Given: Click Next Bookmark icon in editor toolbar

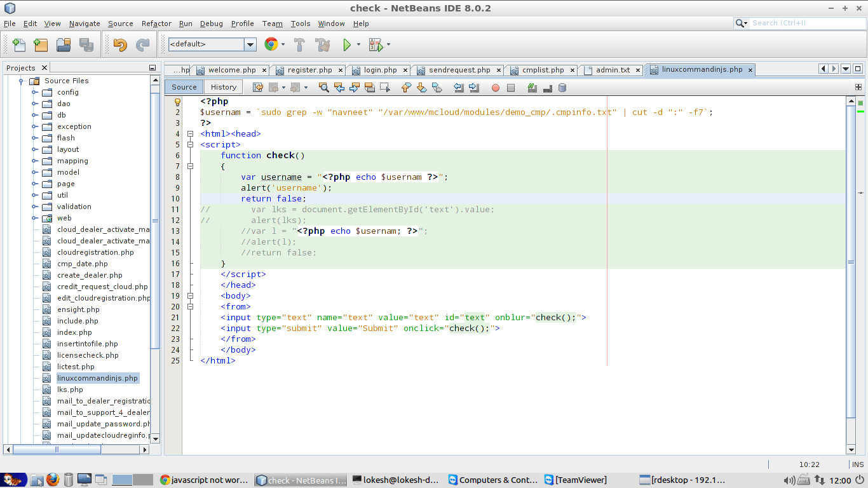Looking at the screenshot, I should [x=421, y=88].
